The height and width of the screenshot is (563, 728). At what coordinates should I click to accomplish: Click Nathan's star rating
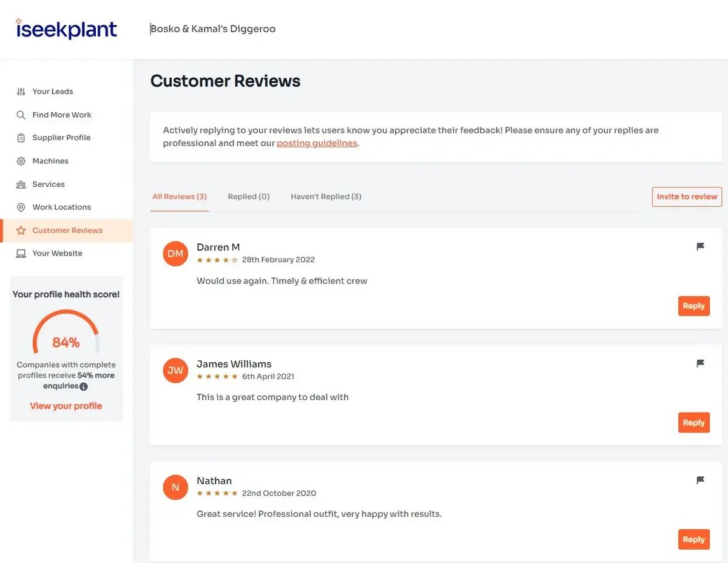tap(217, 493)
